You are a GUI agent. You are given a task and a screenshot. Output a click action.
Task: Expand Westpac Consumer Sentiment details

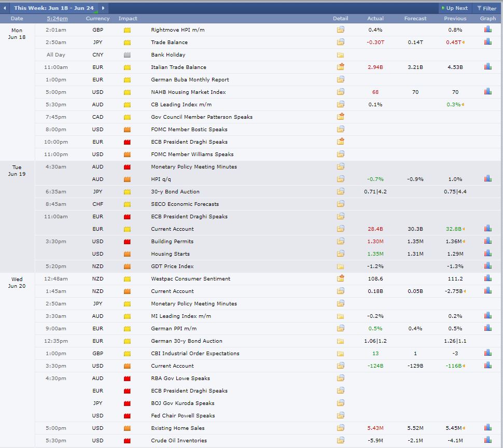point(340,278)
